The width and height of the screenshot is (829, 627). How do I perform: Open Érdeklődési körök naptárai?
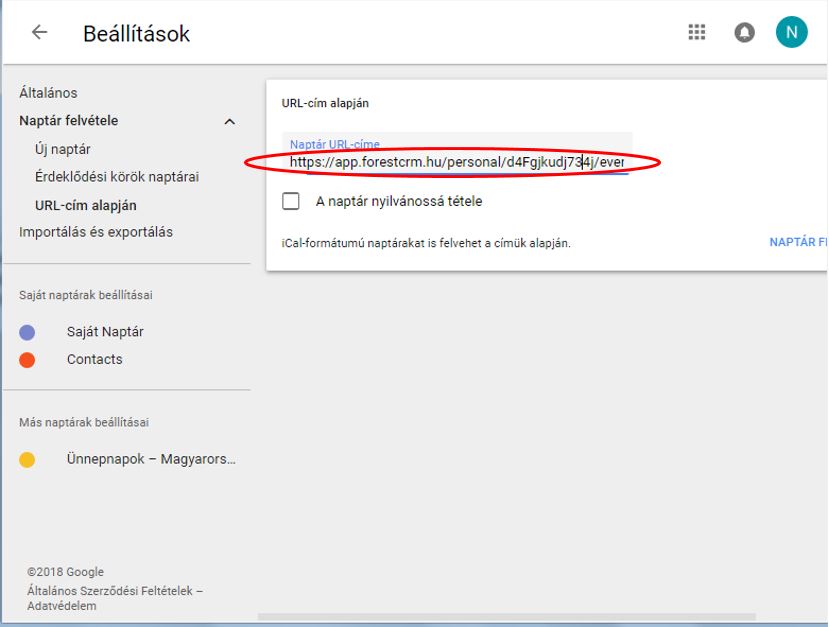click(117, 177)
